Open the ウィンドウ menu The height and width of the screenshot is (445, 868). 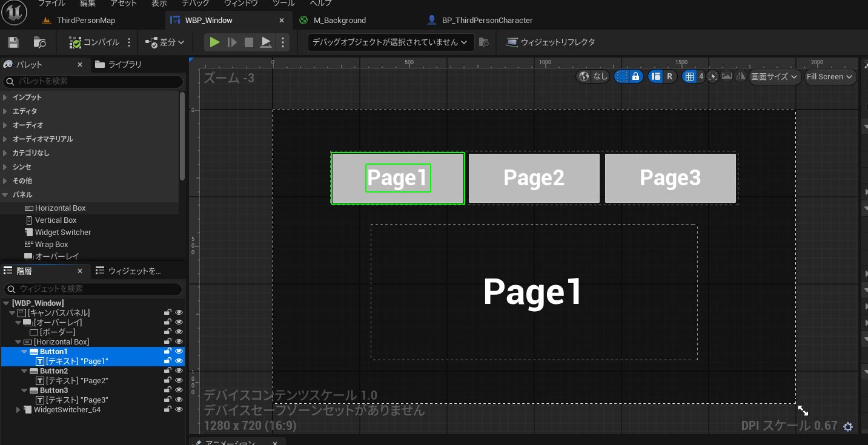coord(240,3)
